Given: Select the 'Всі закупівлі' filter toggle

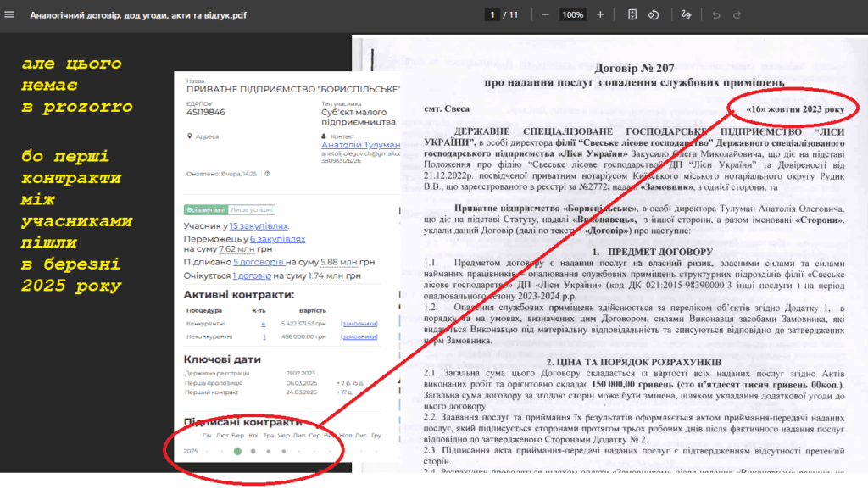Looking at the screenshot, I should click(x=206, y=209).
